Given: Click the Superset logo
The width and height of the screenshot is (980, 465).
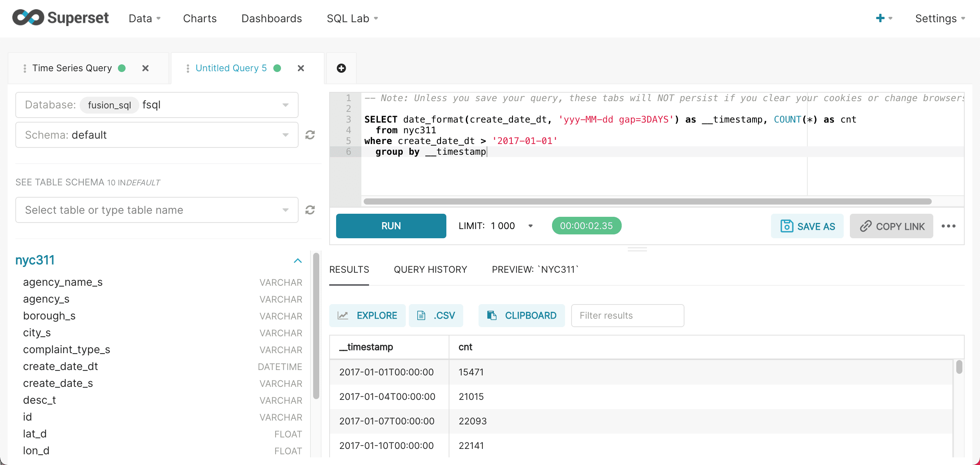Looking at the screenshot, I should point(60,18).
